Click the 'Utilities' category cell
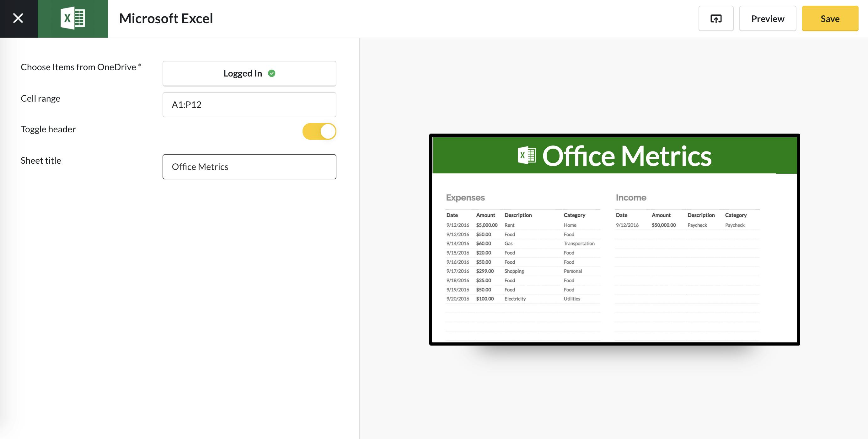This screenshot has height=439, width=868. 572,299
